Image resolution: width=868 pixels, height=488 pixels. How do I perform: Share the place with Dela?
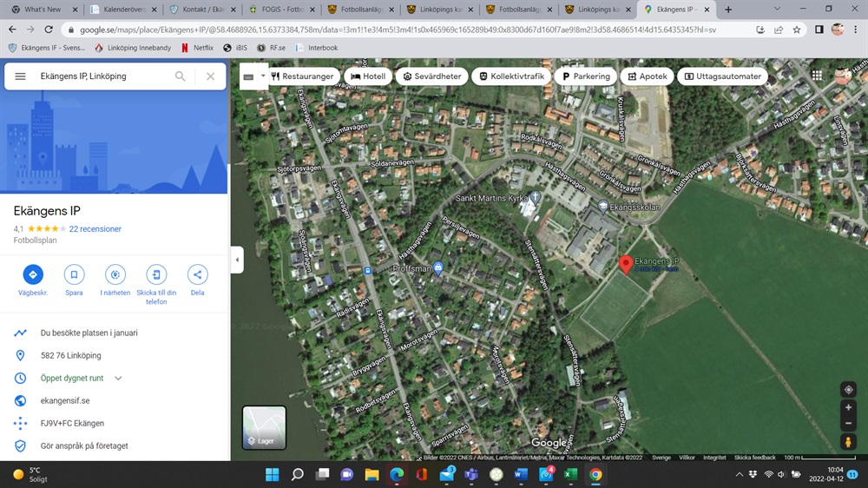tap(198, 274)
